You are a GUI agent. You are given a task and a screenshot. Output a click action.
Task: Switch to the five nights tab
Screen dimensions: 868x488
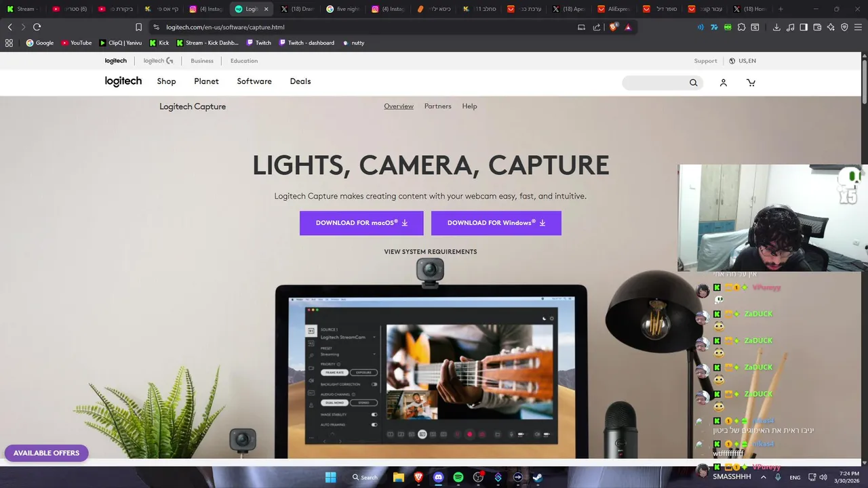[x=342, y=9]
